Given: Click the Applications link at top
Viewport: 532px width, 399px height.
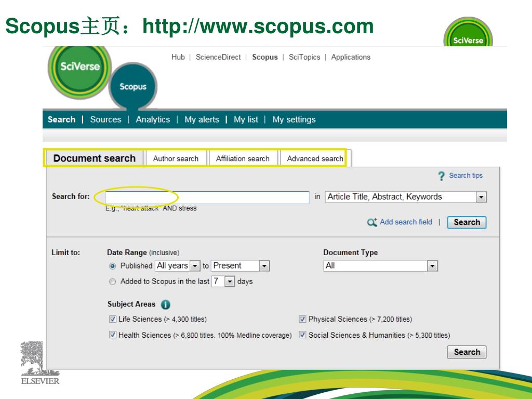Looking at the screenshot, I should tap(351, 57).
